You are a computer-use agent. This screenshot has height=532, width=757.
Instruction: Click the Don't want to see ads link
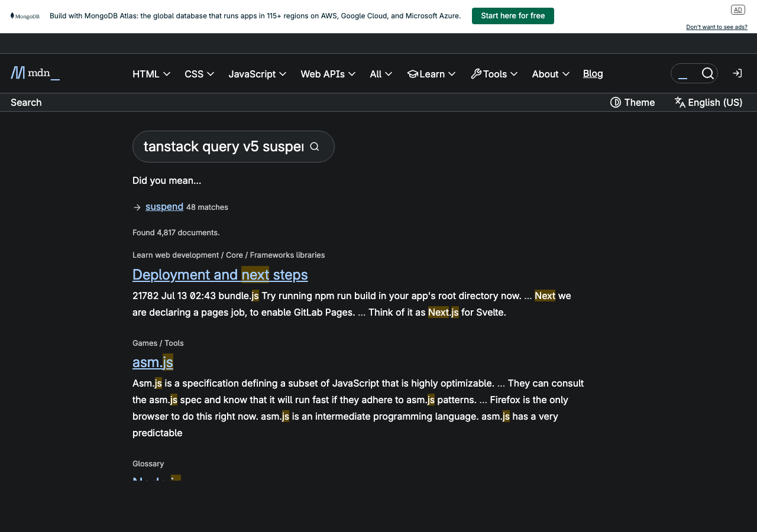pyautogui.click(x=716, y=27)
